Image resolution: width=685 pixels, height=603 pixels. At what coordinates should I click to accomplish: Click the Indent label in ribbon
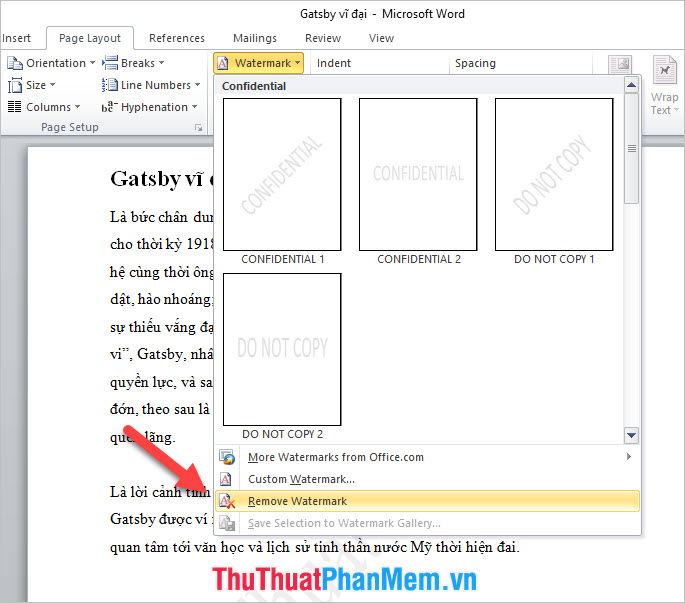pyautogui.click(x=334, y=63)
